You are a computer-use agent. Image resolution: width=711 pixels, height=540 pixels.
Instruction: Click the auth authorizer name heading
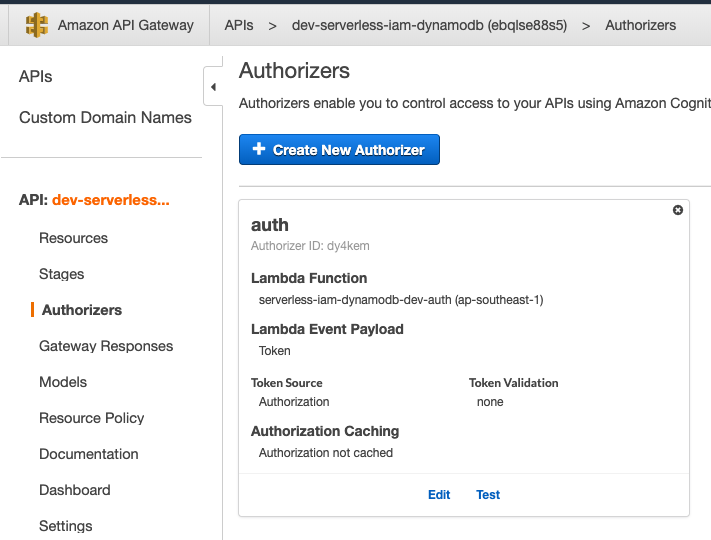click(x=270, y=225)
